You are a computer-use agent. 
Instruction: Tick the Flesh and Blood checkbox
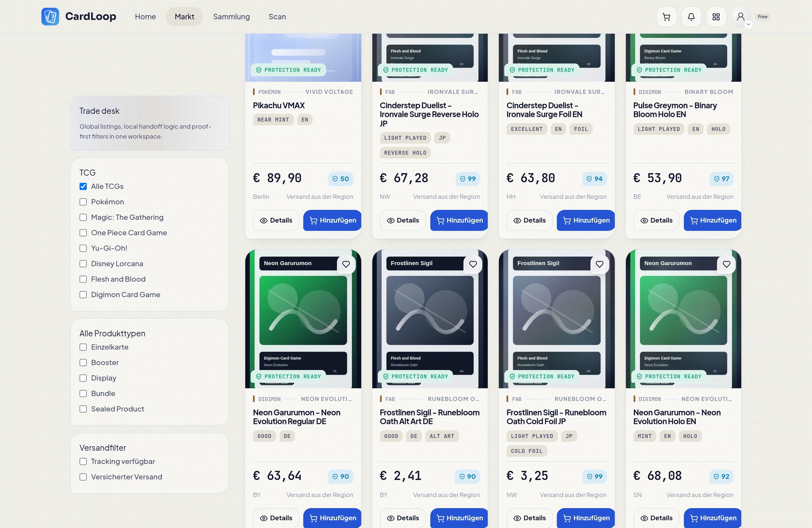[83, 279]
